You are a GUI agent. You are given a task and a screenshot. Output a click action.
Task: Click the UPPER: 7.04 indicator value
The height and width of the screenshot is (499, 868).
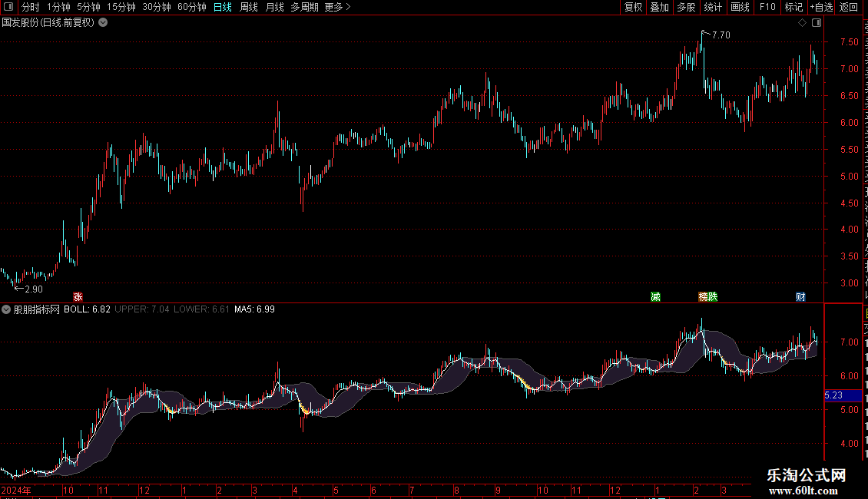point(141,310)
